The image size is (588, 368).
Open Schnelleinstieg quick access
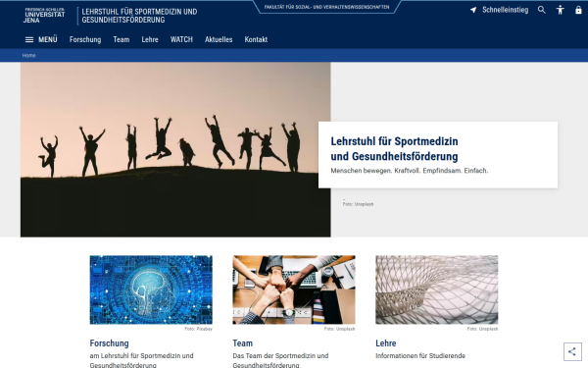coord(505,10)
